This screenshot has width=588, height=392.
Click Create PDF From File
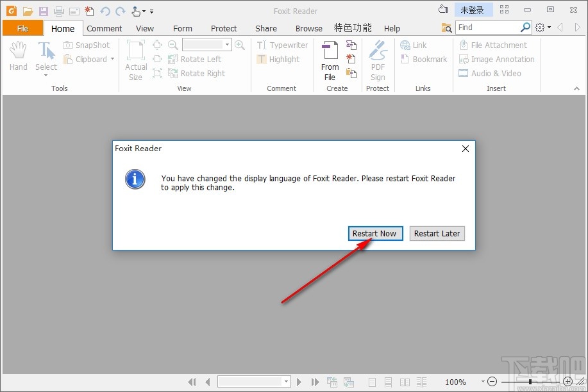pos(330,61)
